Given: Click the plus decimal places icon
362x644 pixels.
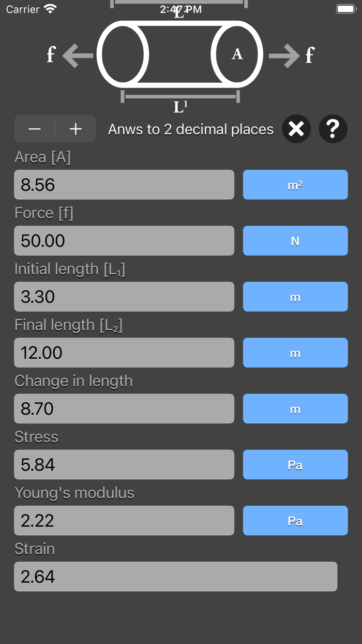Looking at the screenshot, I should coord(75,129).
